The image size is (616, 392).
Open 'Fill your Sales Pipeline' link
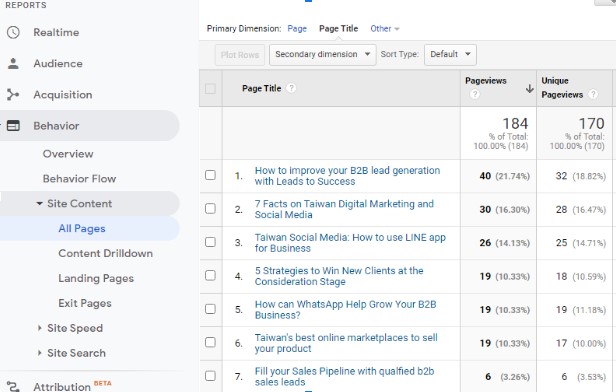tap(345, 376)
